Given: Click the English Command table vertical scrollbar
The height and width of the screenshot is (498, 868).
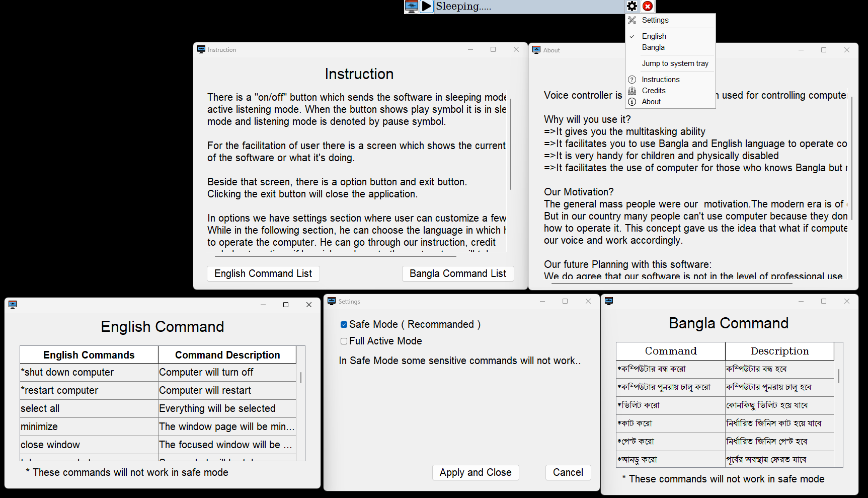Looking at the screenshot, I should click(301, 378).
